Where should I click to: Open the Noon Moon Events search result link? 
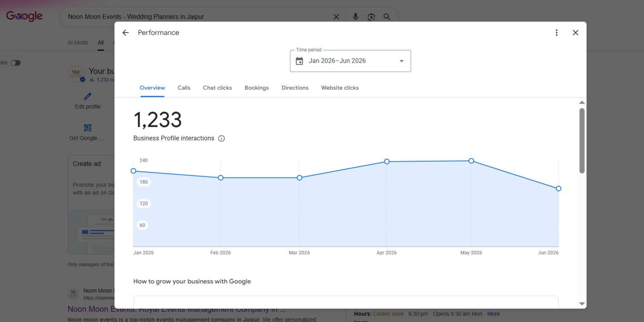(x=177, y=310)
